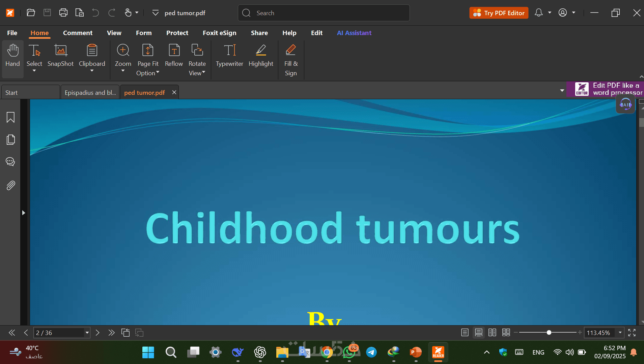Click the Rotate View tool
The height and width of the screenshot is (364, 644).
(x=197, y=60)
